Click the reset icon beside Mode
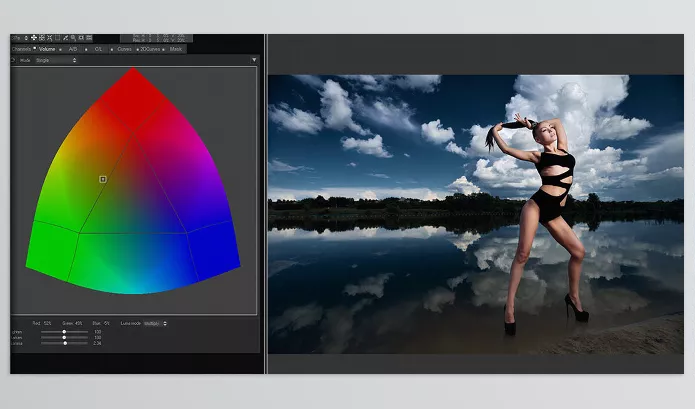The image size is (695, 409). [x=14, y=60]
